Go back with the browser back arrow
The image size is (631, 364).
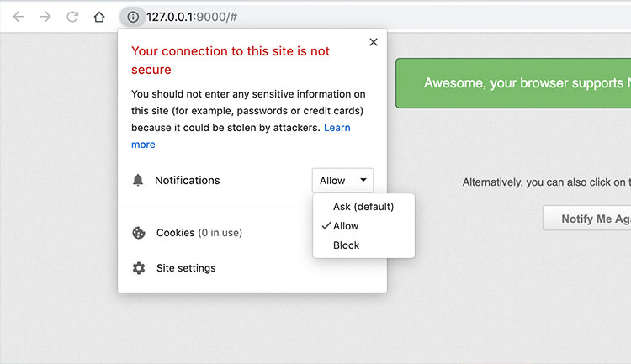click(19, 17)
